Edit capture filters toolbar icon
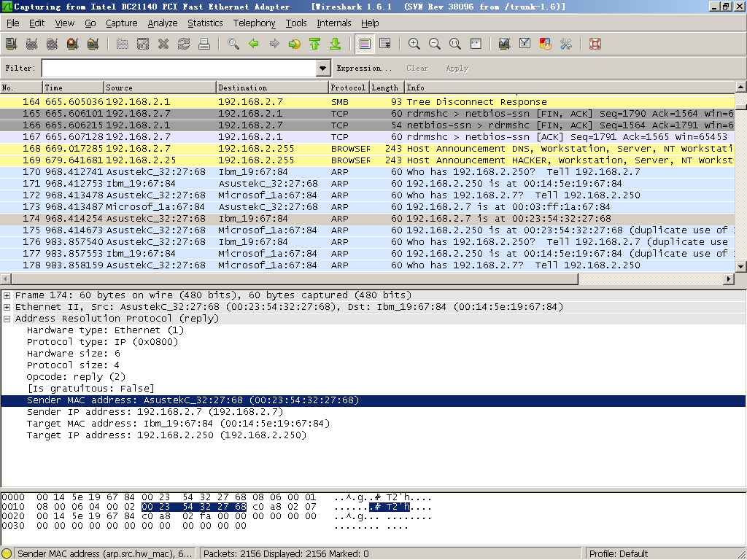The image size is (747, 560). coord(505,44)
